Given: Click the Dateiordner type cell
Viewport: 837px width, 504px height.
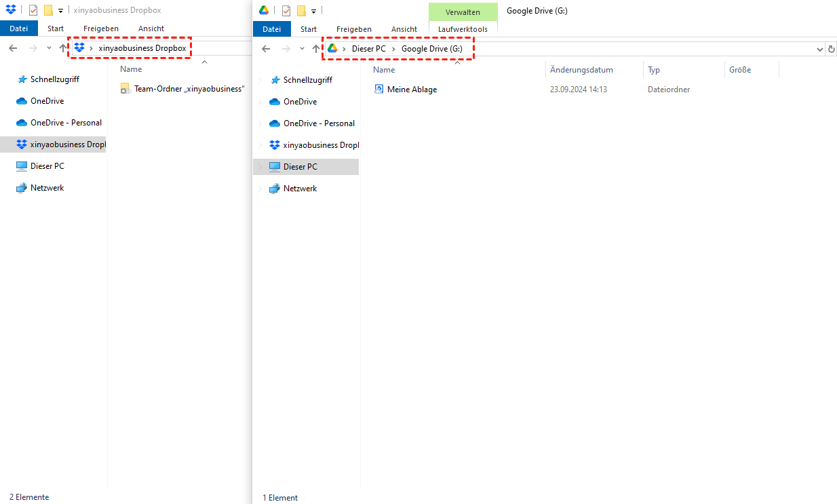Looking at the screenshot, I should coord(669,90).
